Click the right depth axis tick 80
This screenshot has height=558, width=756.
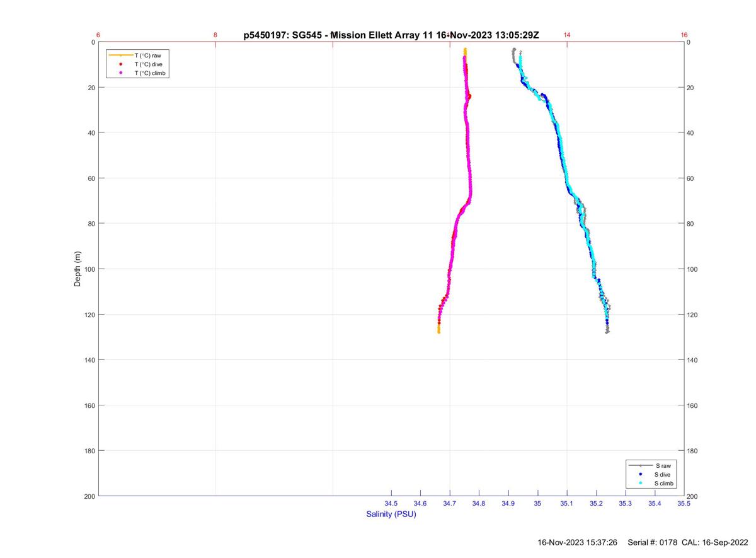click(x=691, y=224)
